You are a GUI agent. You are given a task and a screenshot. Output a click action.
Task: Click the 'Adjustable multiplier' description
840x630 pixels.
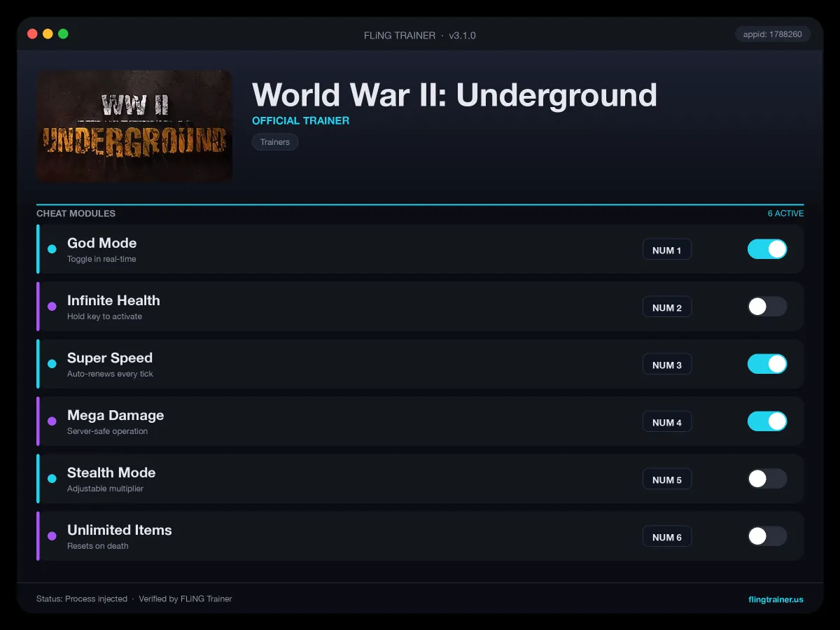[x=105, y=489]
